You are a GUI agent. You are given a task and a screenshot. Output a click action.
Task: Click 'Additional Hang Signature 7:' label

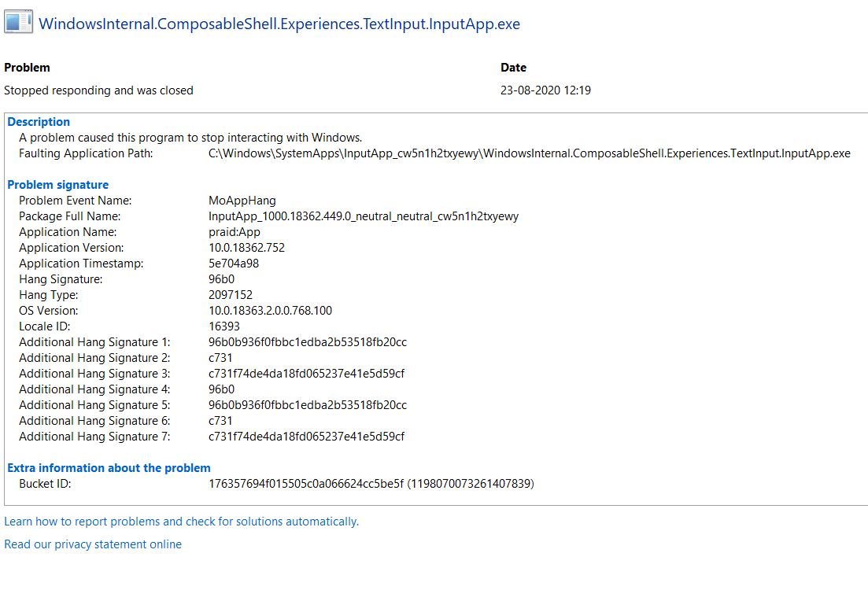pos(94,437)
